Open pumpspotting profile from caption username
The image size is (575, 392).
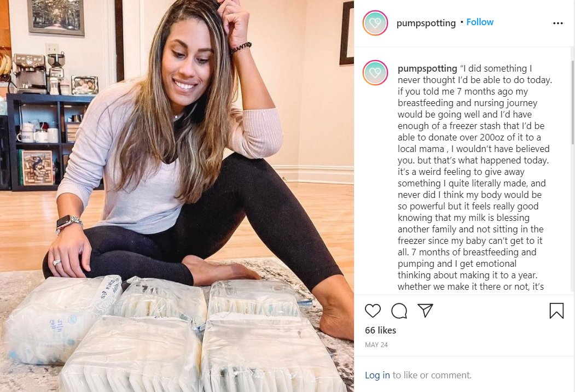pos(427,68)
